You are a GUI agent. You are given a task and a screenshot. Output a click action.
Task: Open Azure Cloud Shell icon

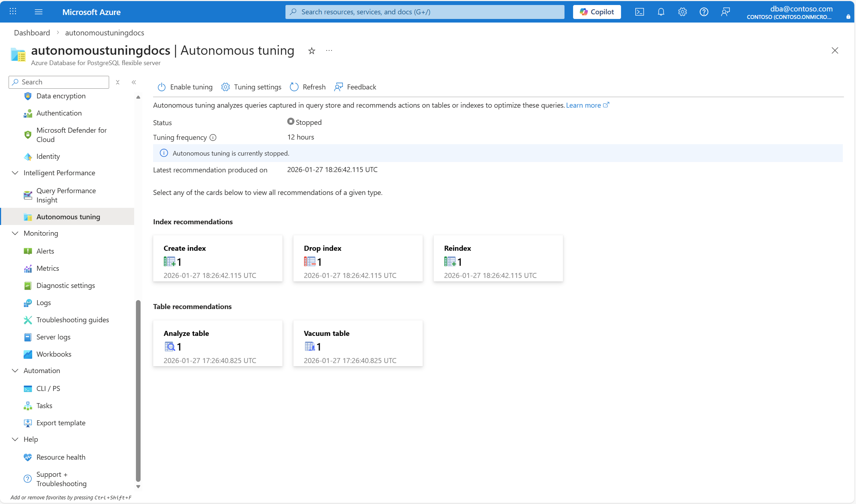tap(639, 12)
